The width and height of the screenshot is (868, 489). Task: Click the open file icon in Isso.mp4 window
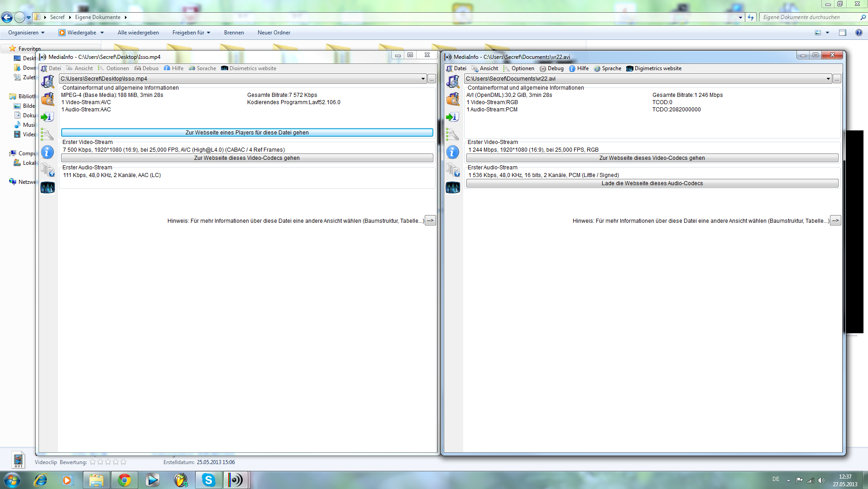(48, 82)
